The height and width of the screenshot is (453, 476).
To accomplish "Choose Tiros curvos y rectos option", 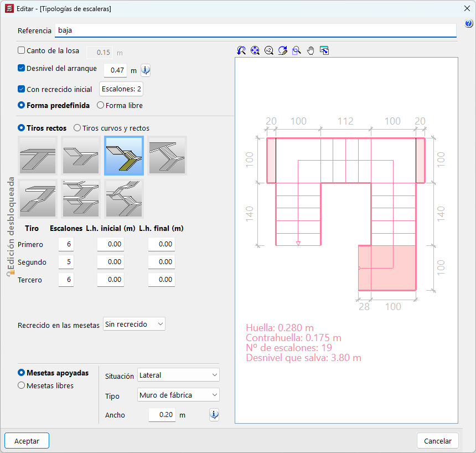I will tap(77, 128).
